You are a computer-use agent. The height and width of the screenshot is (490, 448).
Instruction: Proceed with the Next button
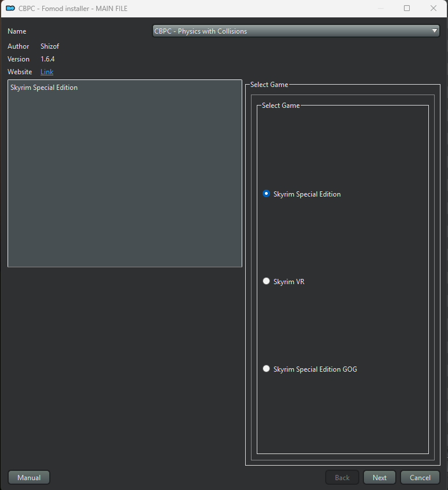pyautogui.click(x=379, y=477)
